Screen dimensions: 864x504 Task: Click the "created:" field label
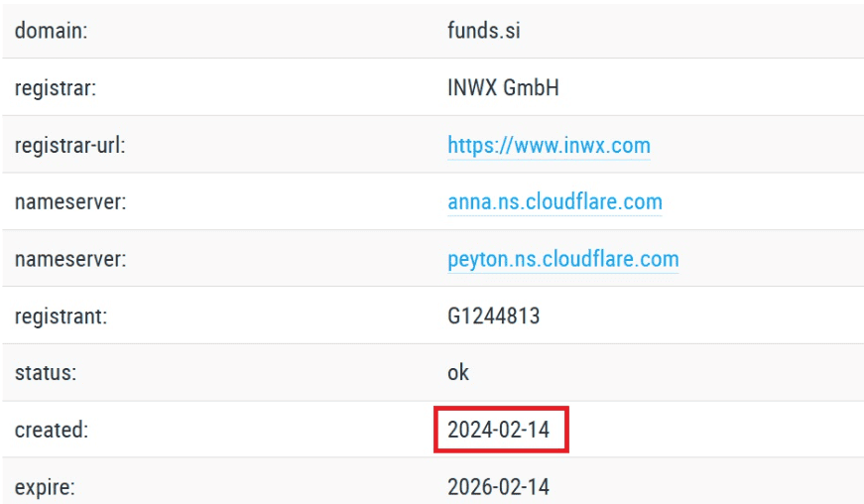pyautogui.click(x=52, y=430)
